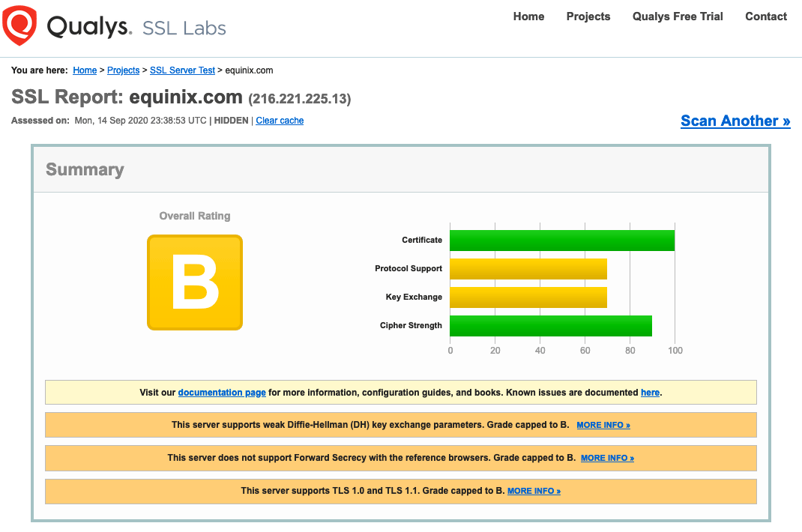
Task: Click the IP address (216.221.225.13) text
Action: (x=300, y=99)
